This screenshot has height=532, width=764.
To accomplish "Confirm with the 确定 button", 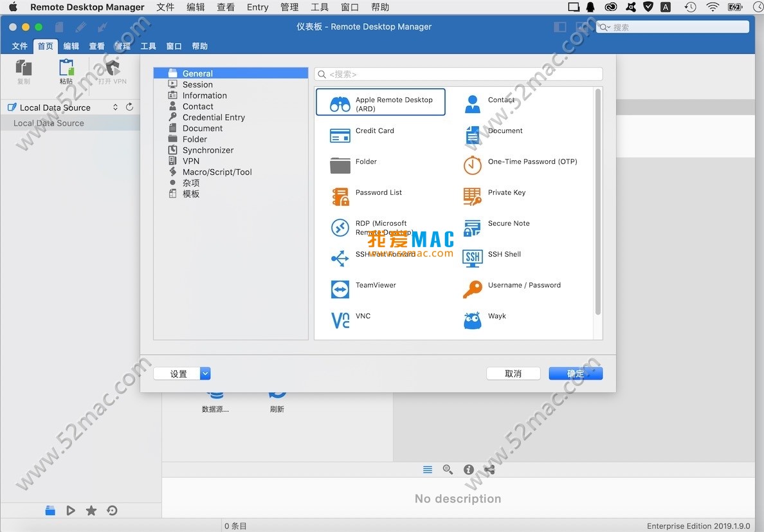I will pyautogui.click(x=575, y=374).
